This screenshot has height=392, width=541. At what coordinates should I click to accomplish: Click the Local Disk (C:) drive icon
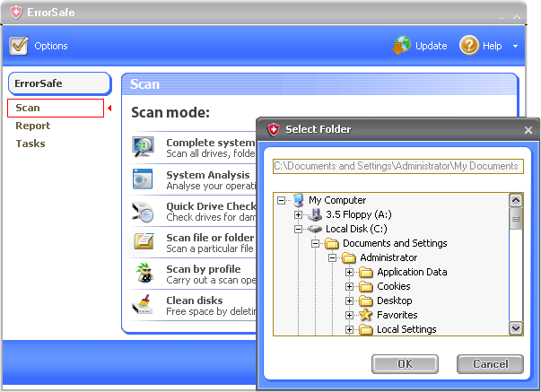(x=315, y=229)
